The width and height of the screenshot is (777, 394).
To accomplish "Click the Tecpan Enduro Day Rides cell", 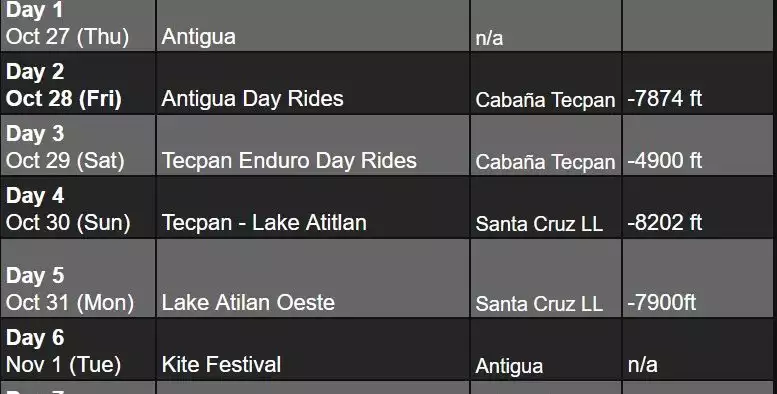I will tap(313, 145).
